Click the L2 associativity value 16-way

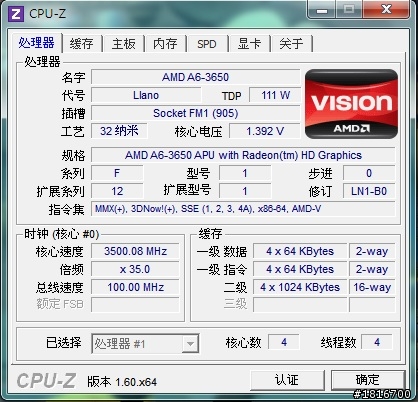[372, 287]
